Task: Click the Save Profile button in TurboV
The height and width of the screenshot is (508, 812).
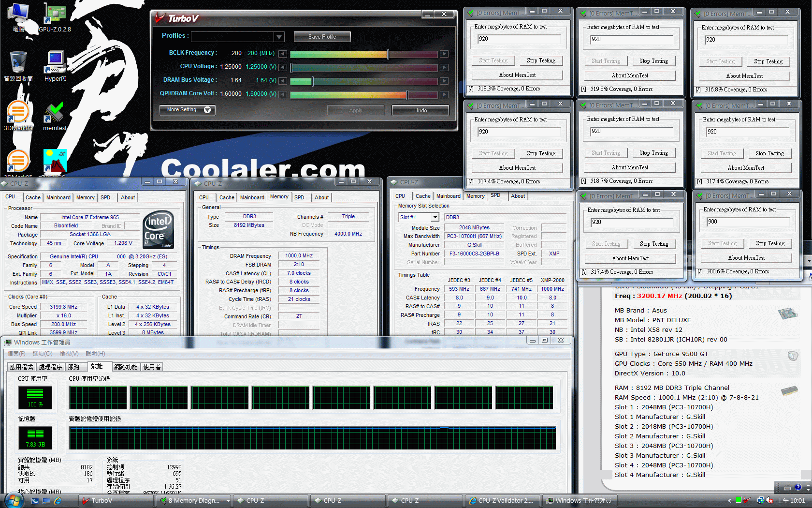Action: (x=322, y=37)
